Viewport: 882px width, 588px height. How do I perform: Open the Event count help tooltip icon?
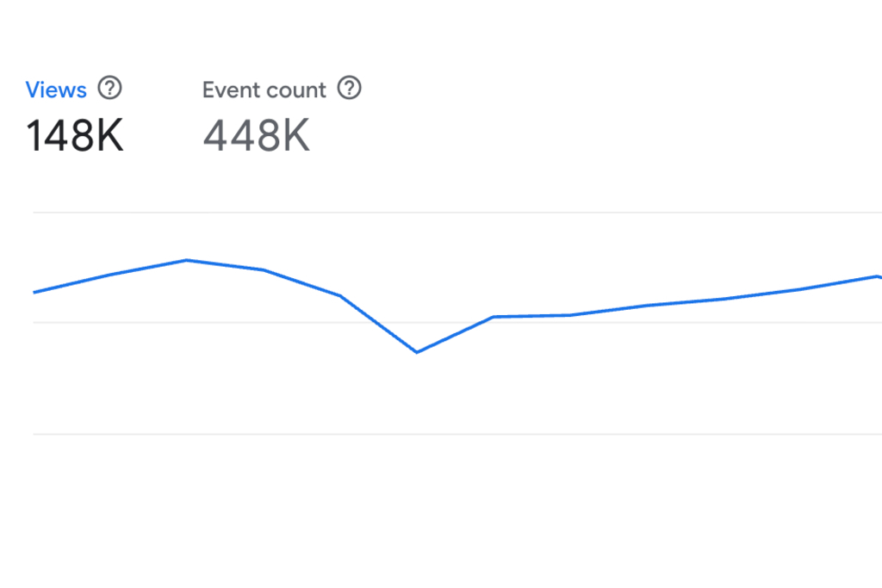point(349,88)
